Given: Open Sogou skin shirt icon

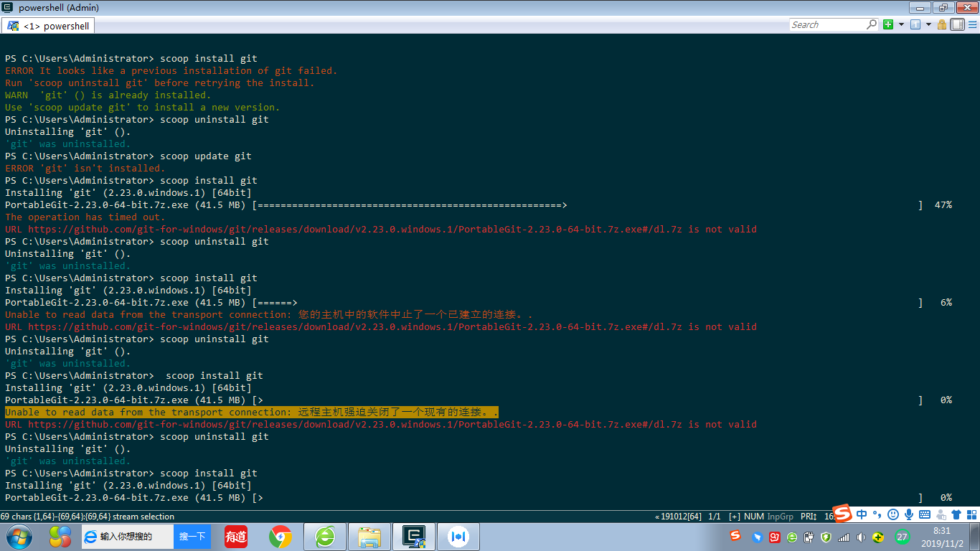Looking at the screenshot, I should 956,514.
